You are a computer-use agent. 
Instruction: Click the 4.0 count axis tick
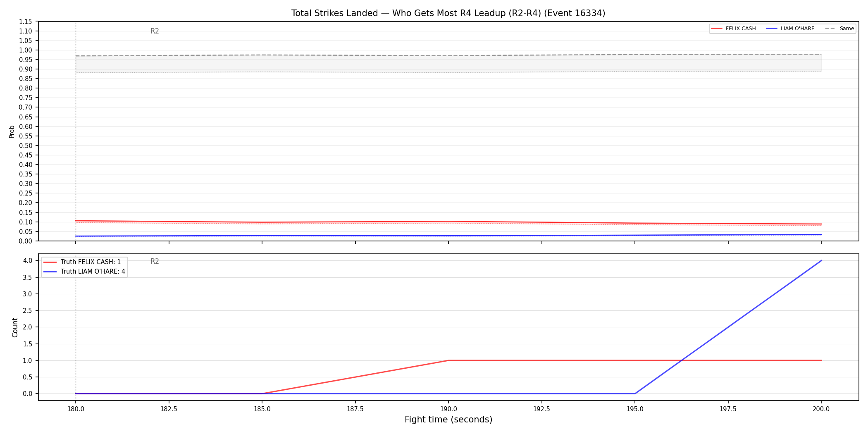(28, 260)
